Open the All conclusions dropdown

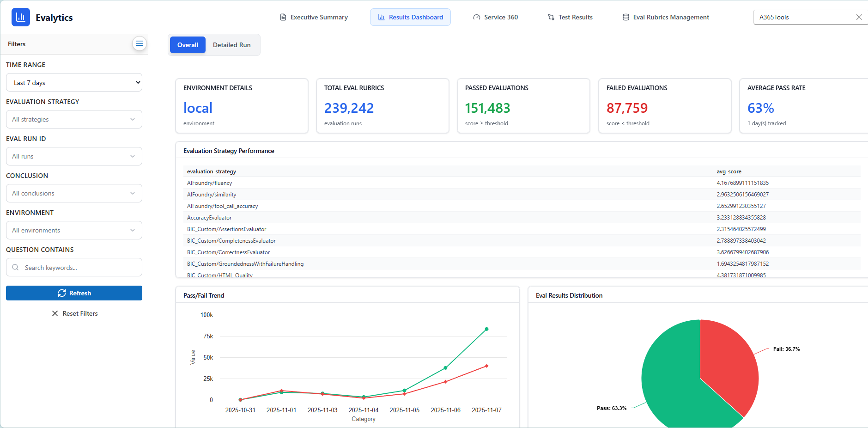(x=74, y=193)
